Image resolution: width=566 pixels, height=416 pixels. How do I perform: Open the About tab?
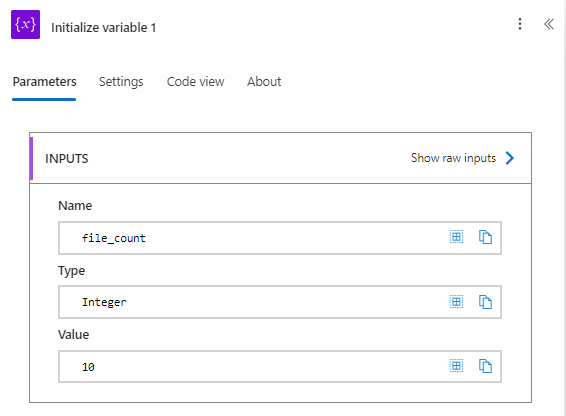(x=264, y=82)
